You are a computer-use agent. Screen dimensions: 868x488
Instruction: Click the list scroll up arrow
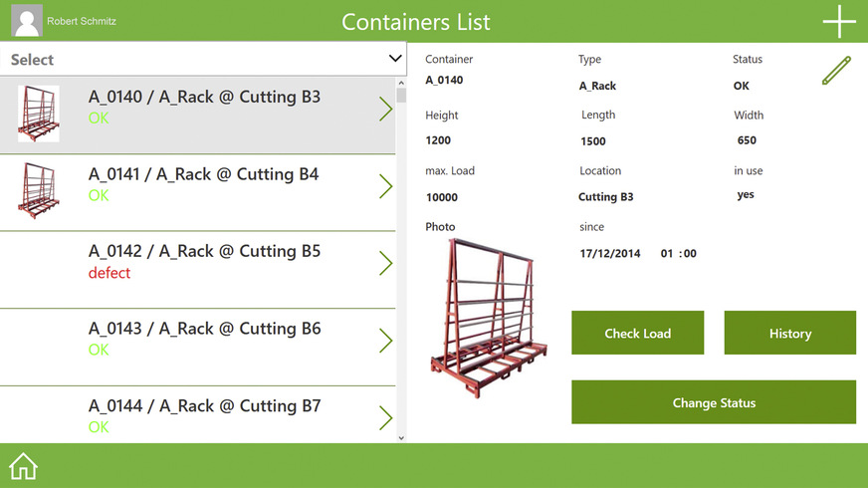pyautogui.click(x=401, y=83)
